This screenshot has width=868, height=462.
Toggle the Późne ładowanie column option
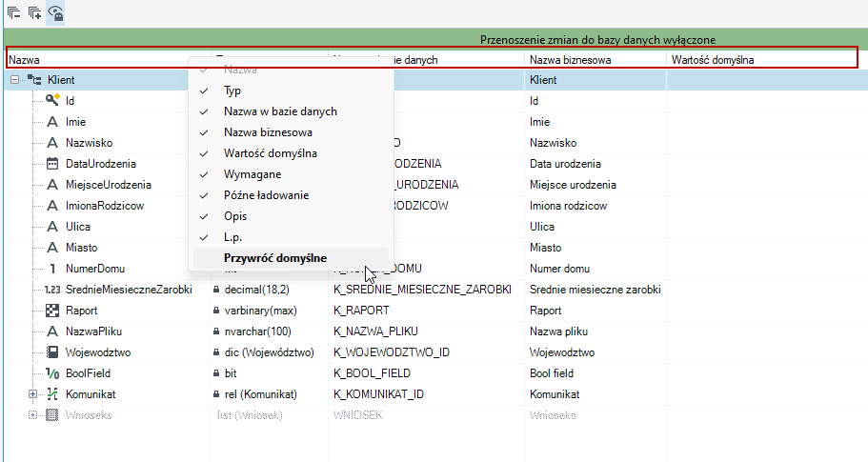tap(291, 195)
